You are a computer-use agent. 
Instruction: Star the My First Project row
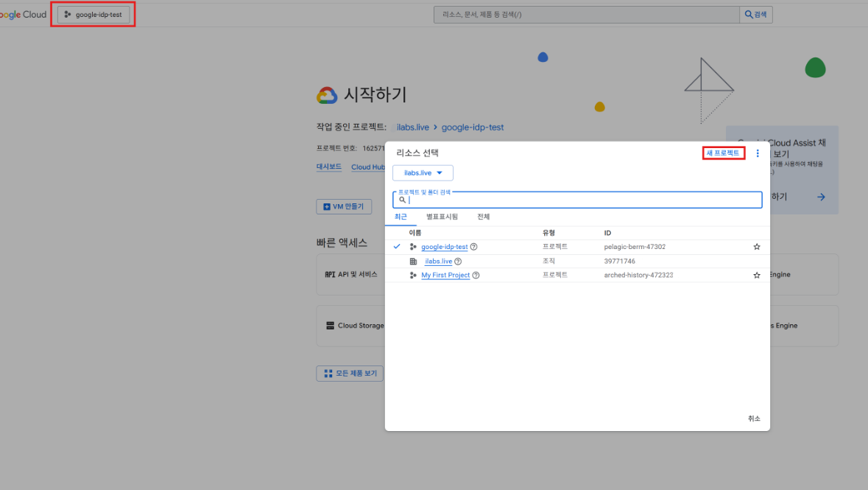coord(756,275)
